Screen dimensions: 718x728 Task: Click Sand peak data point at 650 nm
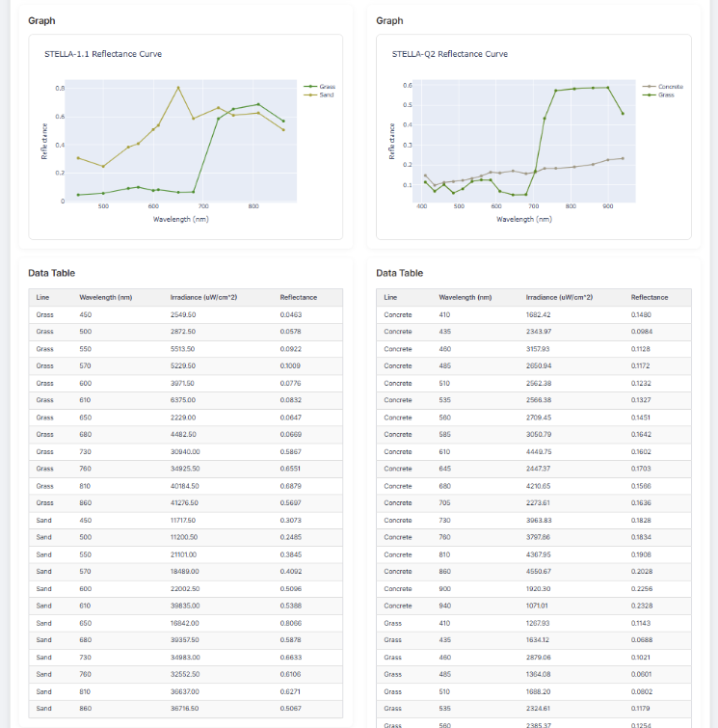(x=178, y=88)
